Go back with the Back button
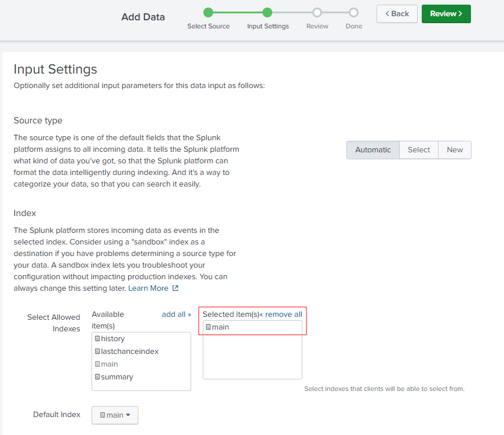Viewport: 504px width, 435px height. pyautogui.click(x=397, y=14)
